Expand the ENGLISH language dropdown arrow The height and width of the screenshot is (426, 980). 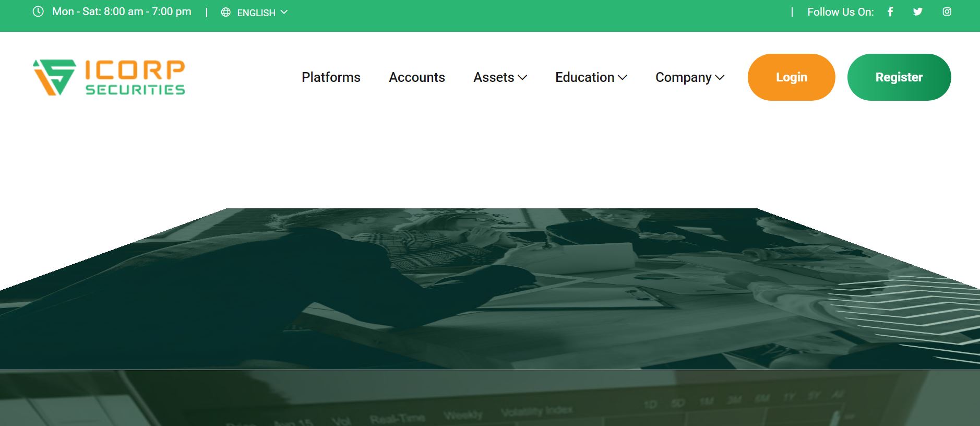[284, 12]
